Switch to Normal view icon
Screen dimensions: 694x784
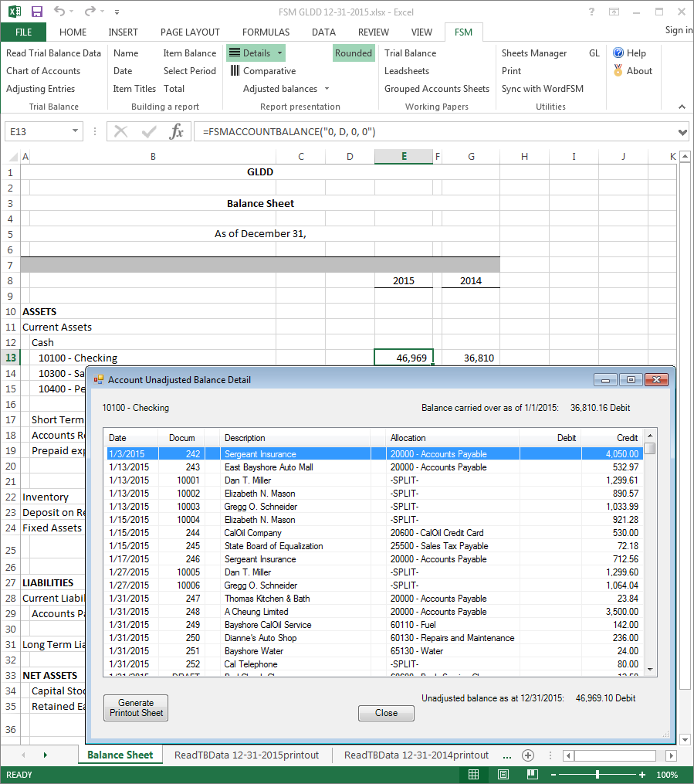coord(473,775)
